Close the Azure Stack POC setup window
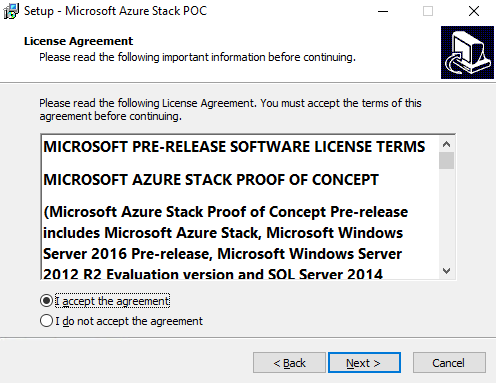The height and width of the screenshot is (383, 496). pos(474,11)
